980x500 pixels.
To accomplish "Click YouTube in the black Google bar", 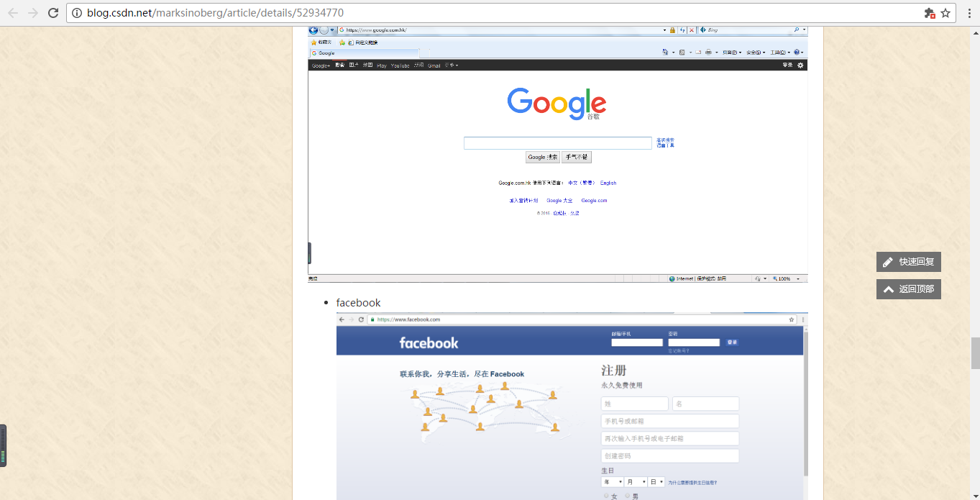I will (400, 65).
